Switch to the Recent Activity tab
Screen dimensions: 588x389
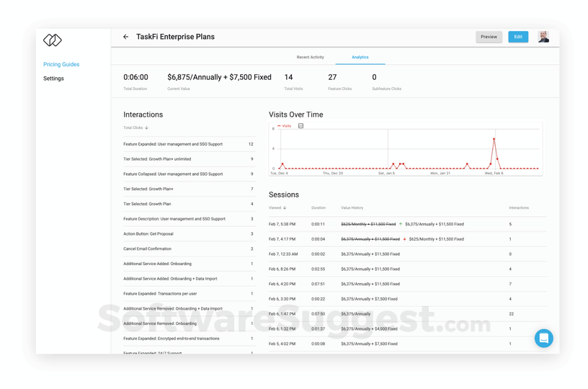click(x=310, y=58)
